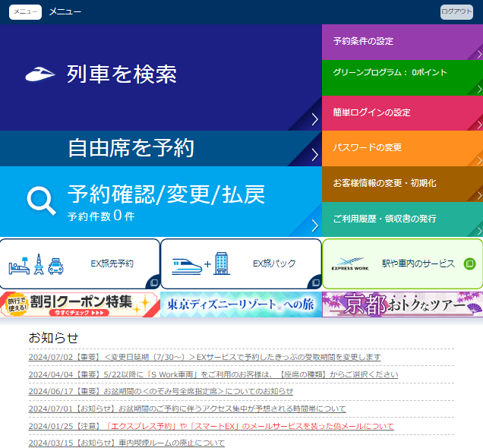This screenshot has height=448, width=483.
Task: Click the external link icon on EX旅先予約
Action: [153, 282]
